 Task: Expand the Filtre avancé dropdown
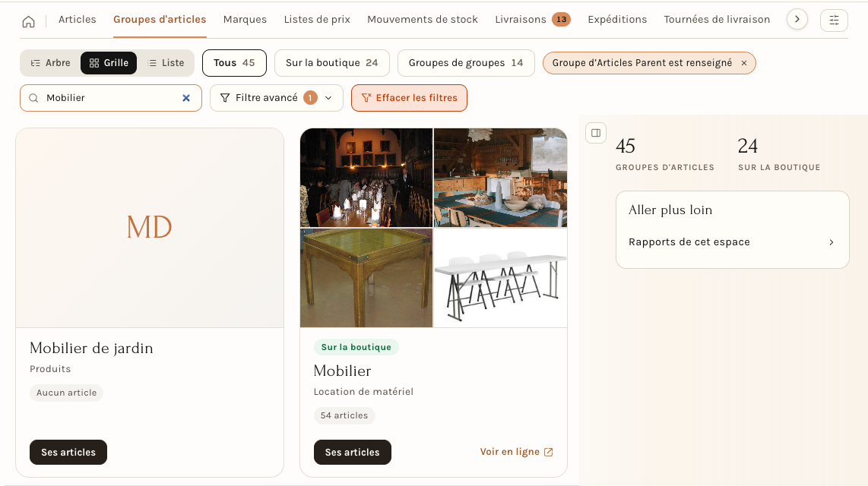click(276, 98)
